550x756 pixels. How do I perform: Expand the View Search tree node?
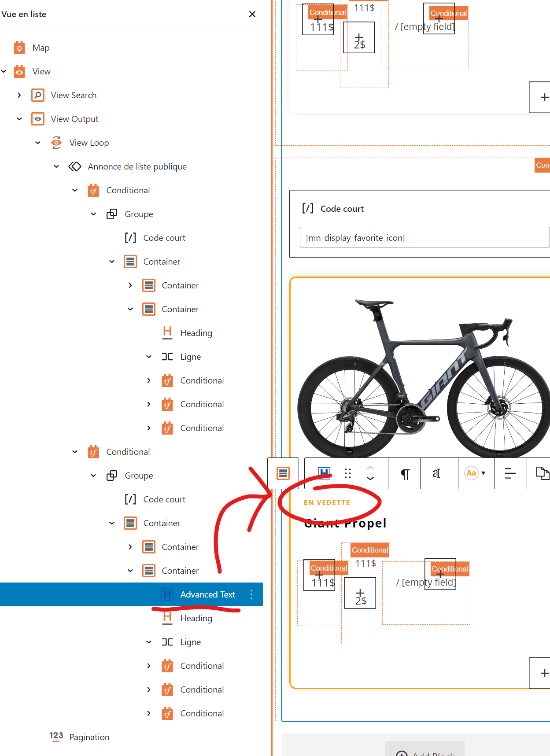(19, 95)
